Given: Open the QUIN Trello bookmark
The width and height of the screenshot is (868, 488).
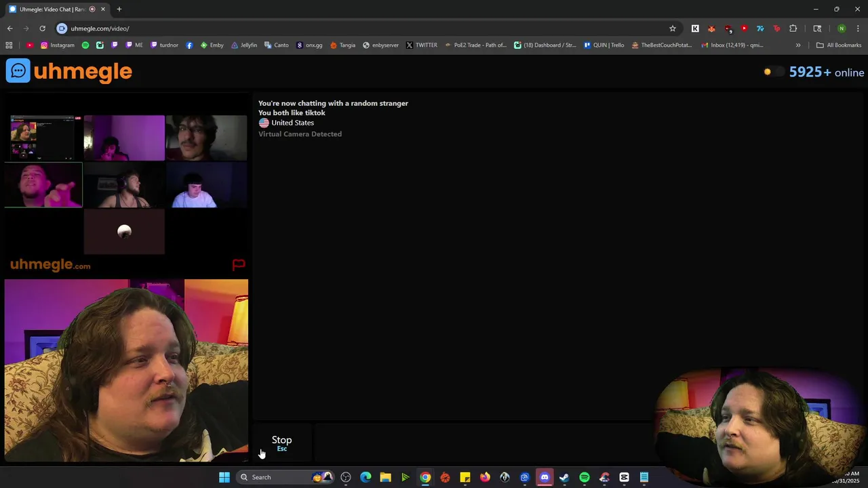Looking at the screenshot, I should 604,45.
